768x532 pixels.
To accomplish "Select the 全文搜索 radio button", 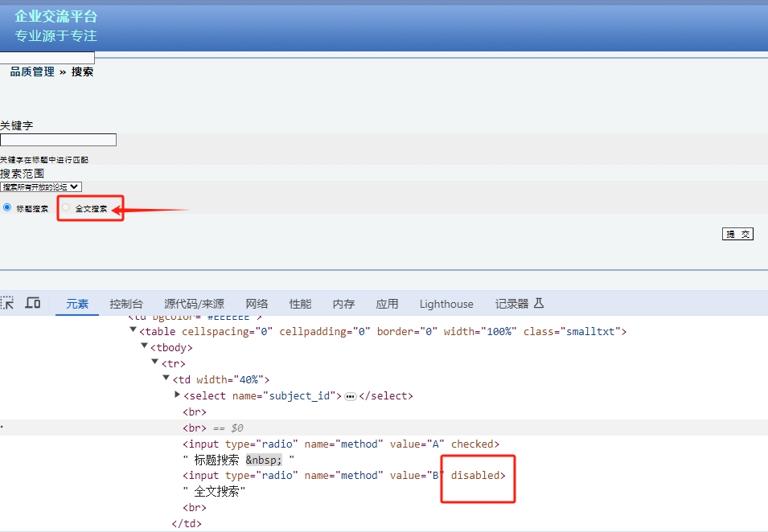I will click(x=66, y=207).
